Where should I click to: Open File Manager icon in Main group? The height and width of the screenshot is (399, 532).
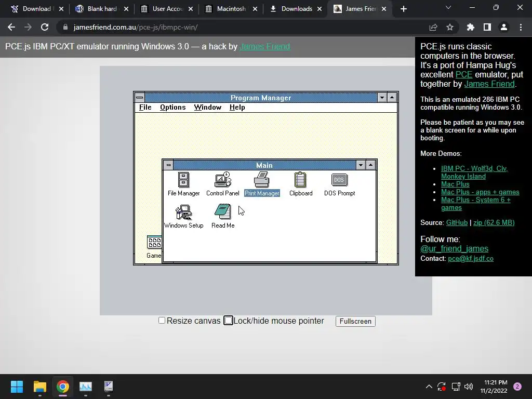183,184
